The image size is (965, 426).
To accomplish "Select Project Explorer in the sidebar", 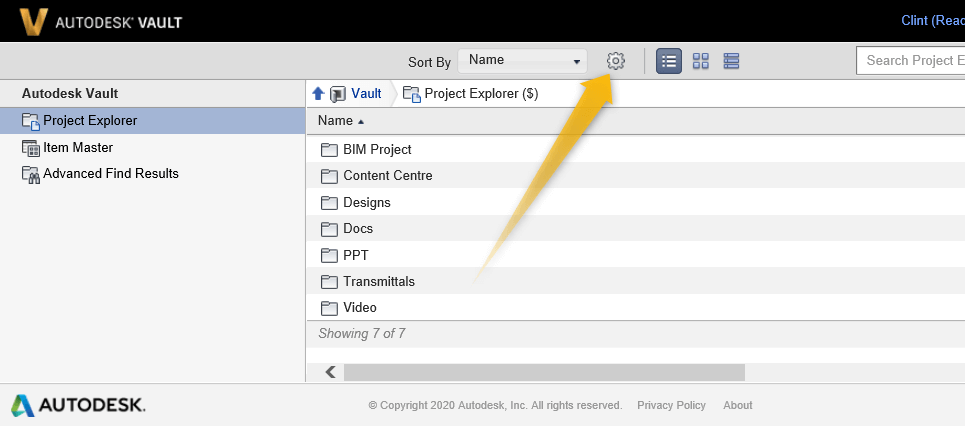I will pyautogui.click(x=90, y=121).
